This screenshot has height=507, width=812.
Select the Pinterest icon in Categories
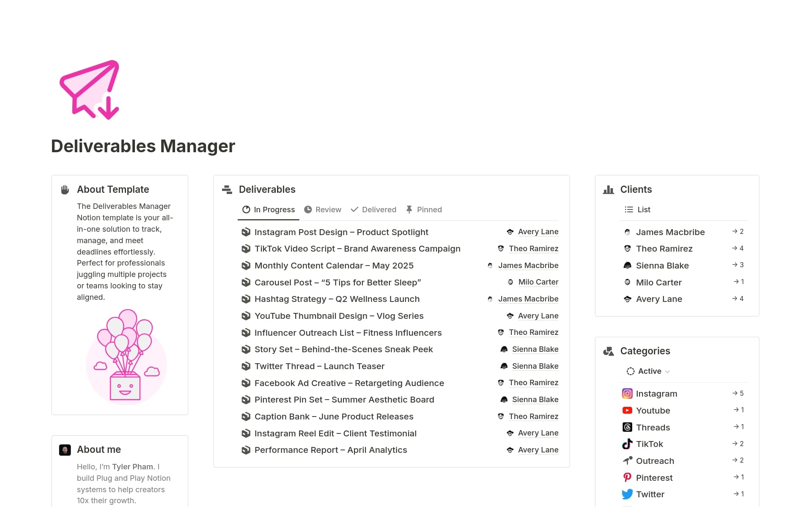pos(627,477)
